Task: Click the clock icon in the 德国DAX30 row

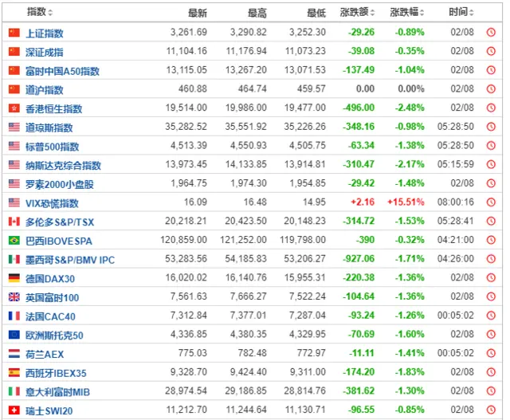Action: pos(491,279)
